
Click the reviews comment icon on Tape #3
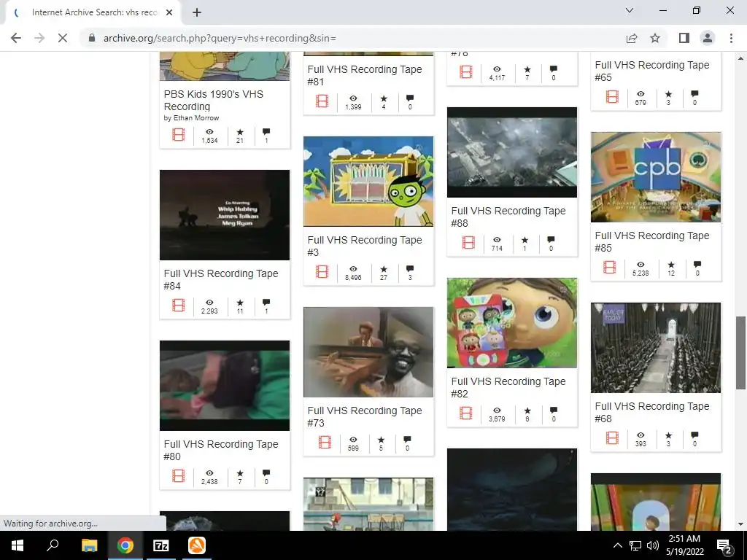coord(410,268)
